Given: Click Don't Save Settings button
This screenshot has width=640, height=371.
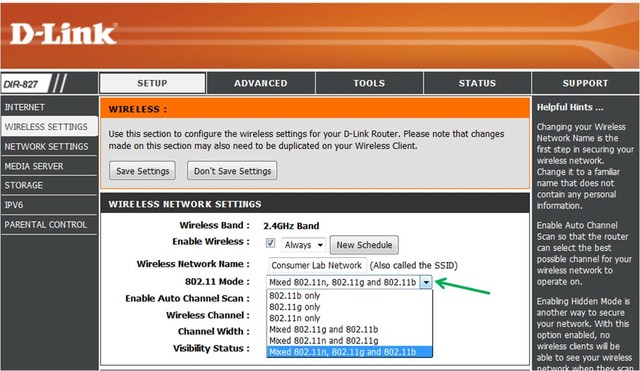Looking at the screenshot, I should pos(232,171).
